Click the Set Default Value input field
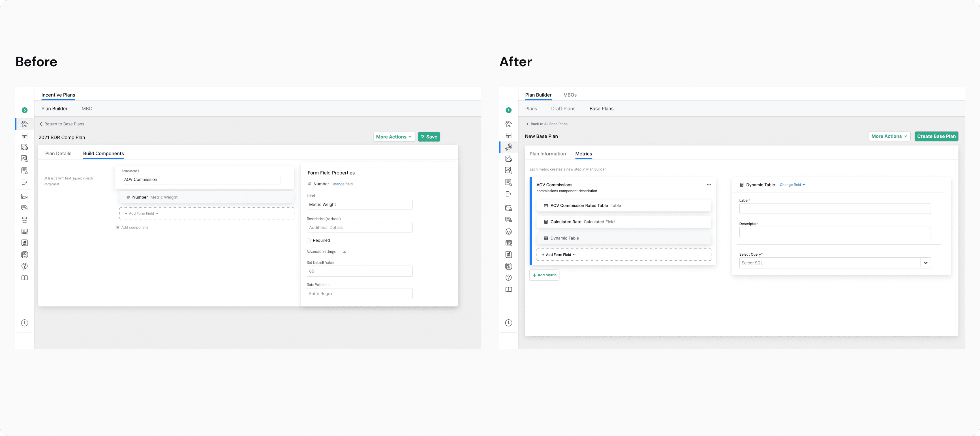 359,271
